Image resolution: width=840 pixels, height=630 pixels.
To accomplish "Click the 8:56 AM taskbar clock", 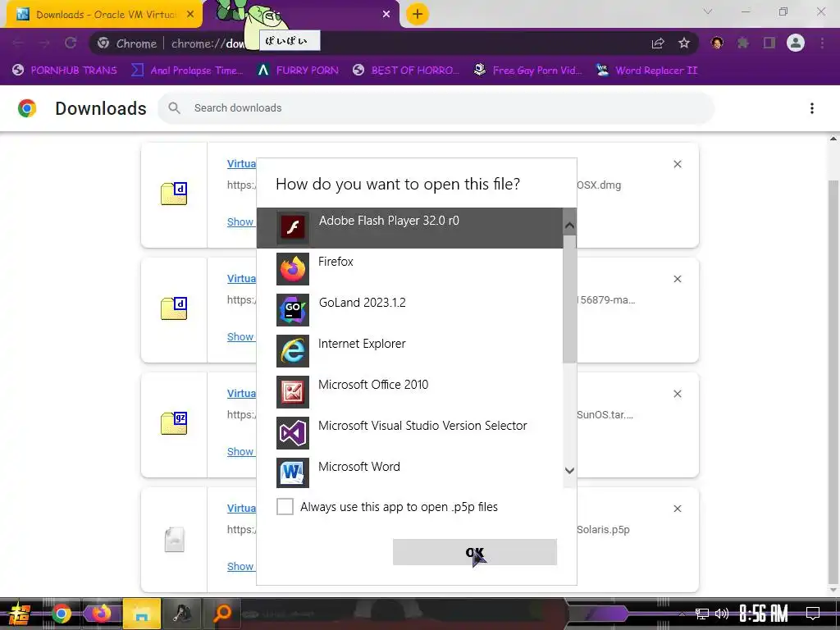I will 764,614.
